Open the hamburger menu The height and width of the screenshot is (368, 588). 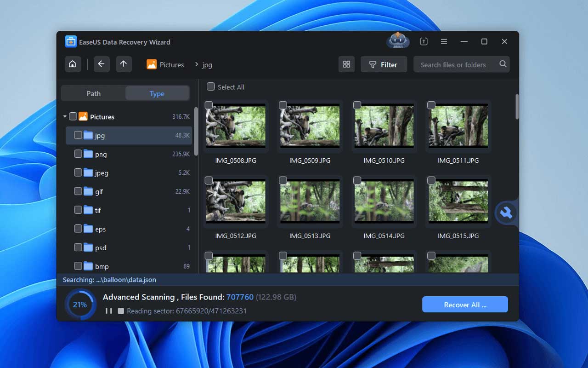[x=444, y=41]
